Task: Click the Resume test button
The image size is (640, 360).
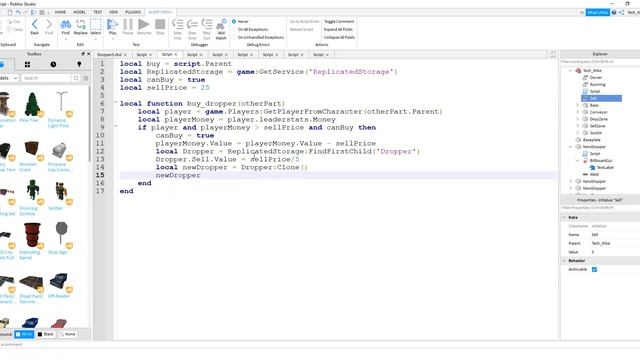Action: (x=144, y=27)
